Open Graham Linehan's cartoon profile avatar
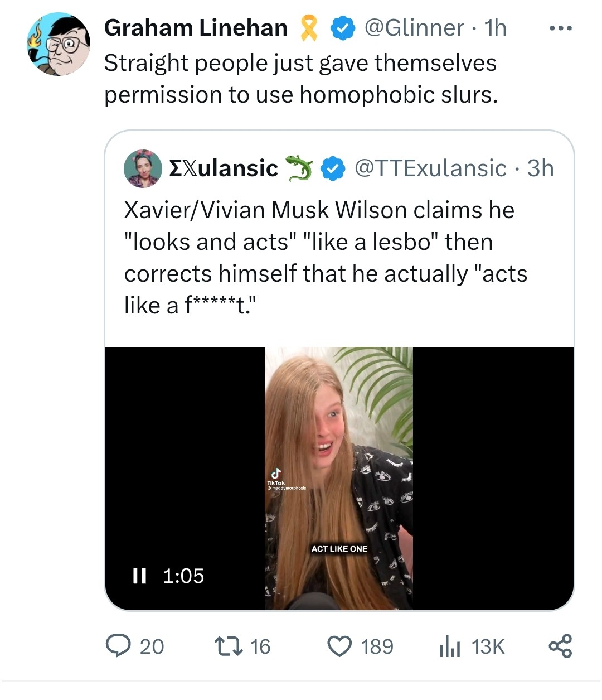The image size is (602, 700). pos(59,45)
